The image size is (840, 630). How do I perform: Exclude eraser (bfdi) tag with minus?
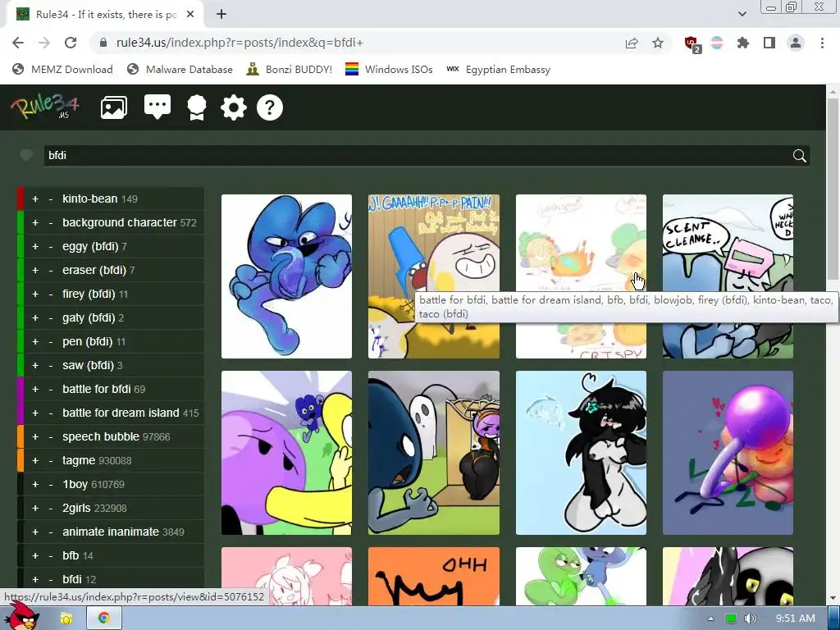pyautogui.click(x=51, y=271)
